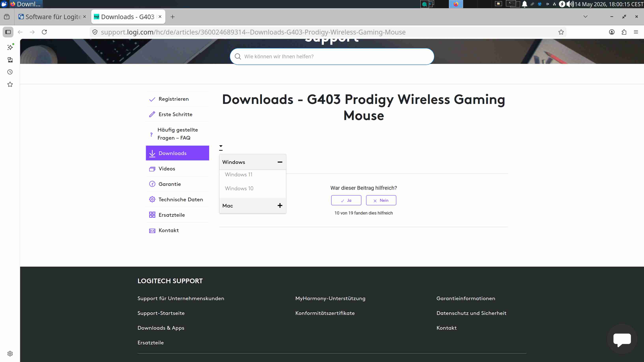Screen dimensions: 644x362
Task: Collapse the Windows section with the minus
Action: 280,162
